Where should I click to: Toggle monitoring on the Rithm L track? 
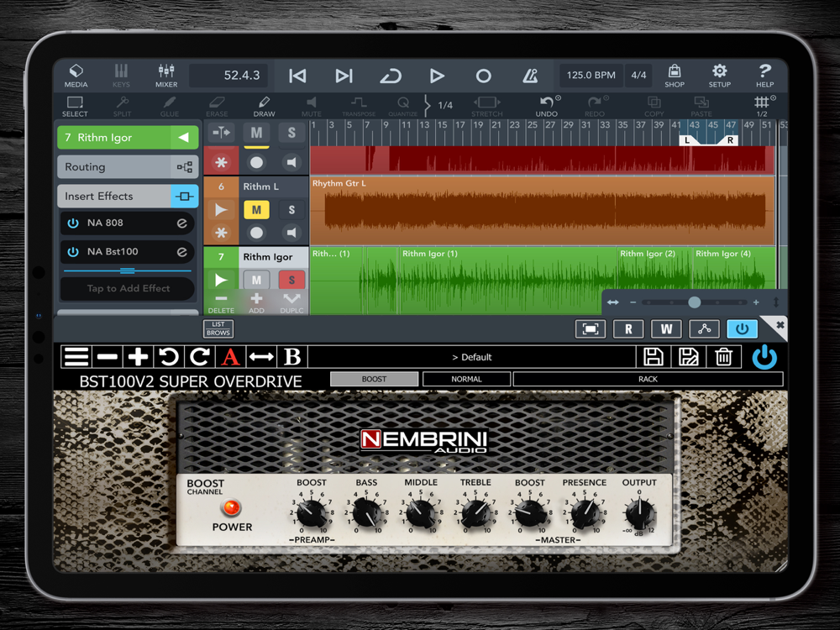coord(291,233)
